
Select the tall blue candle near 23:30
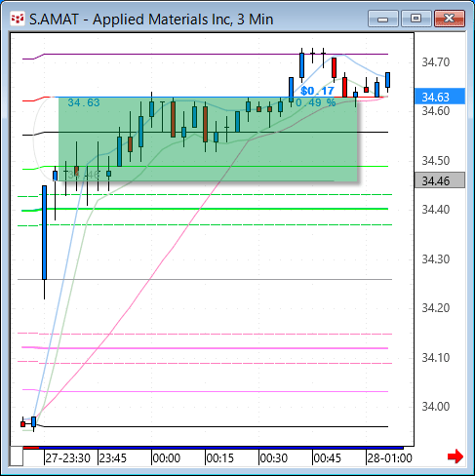[45, 232]
